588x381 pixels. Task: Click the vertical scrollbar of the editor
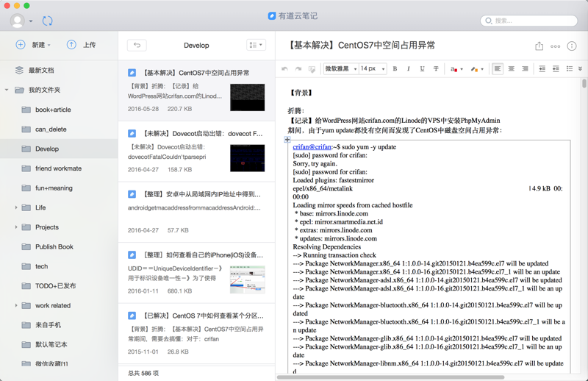(x=584, y=83)
